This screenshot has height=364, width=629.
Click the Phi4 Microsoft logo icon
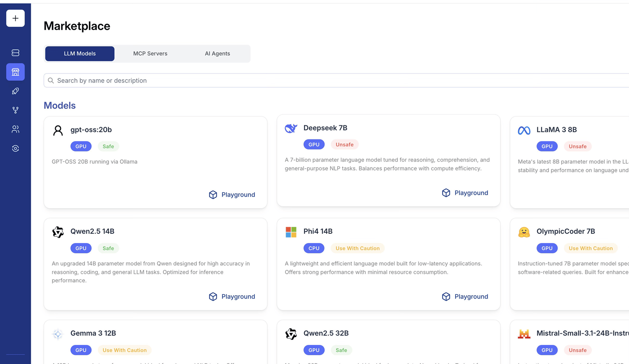291,232
